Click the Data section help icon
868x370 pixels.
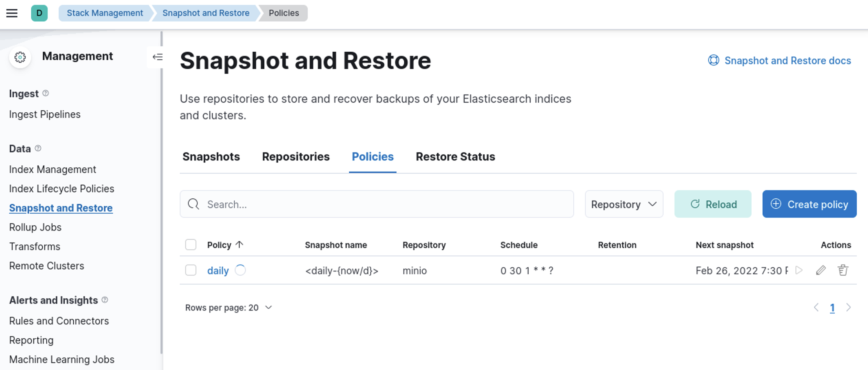pos(38,148)
